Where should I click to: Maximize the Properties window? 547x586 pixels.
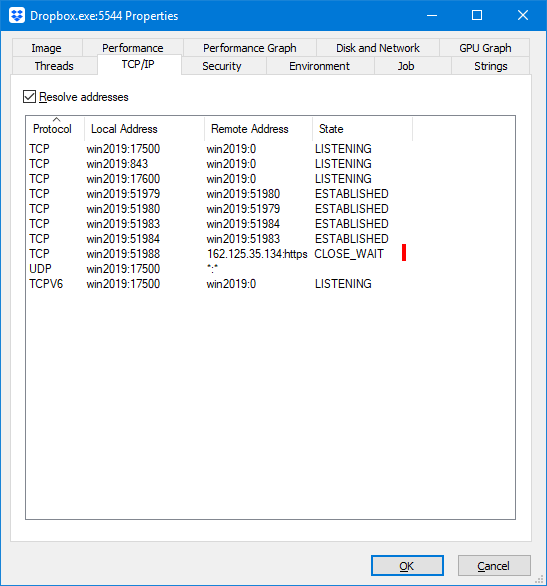[477, 15]
